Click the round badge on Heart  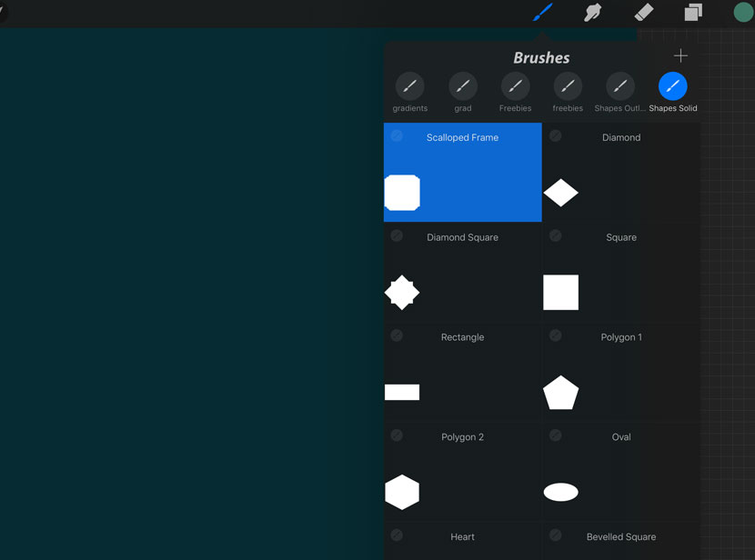coord(397,535)
